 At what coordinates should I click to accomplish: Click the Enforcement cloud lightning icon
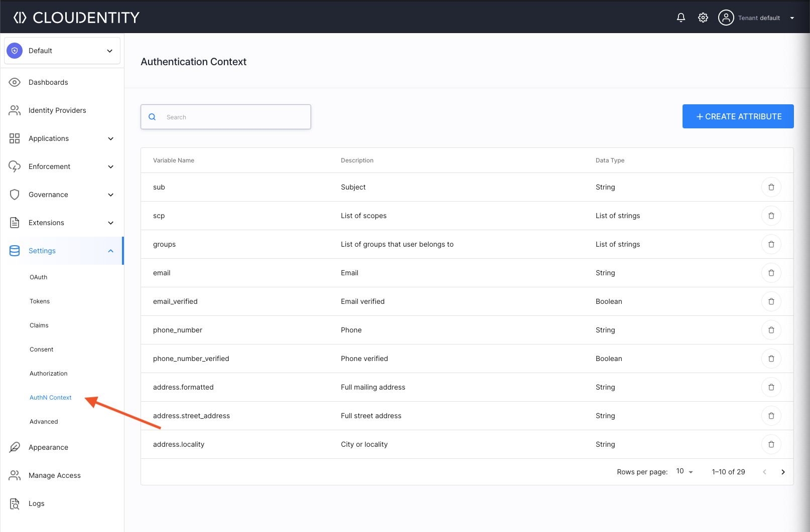click(15, 166)
